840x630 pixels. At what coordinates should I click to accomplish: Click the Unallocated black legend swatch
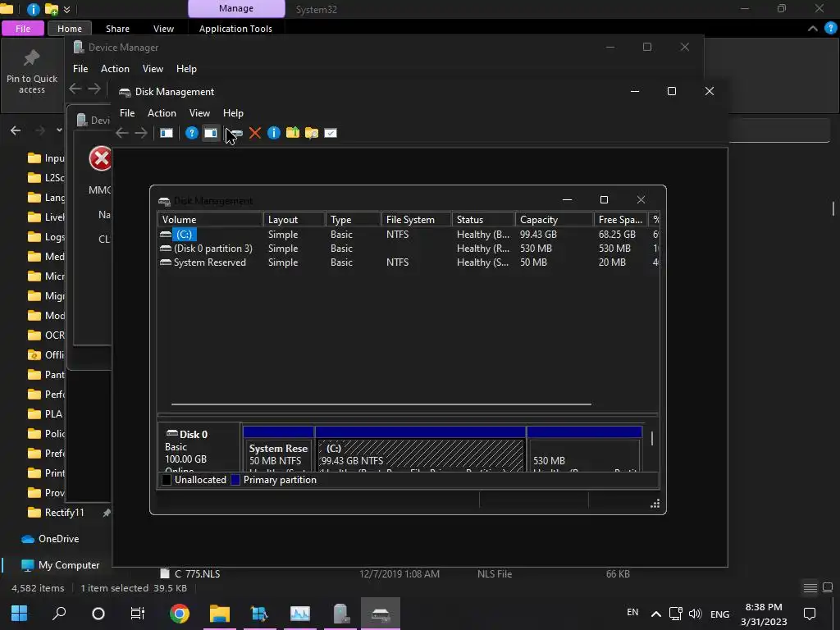tap(167, 480)
